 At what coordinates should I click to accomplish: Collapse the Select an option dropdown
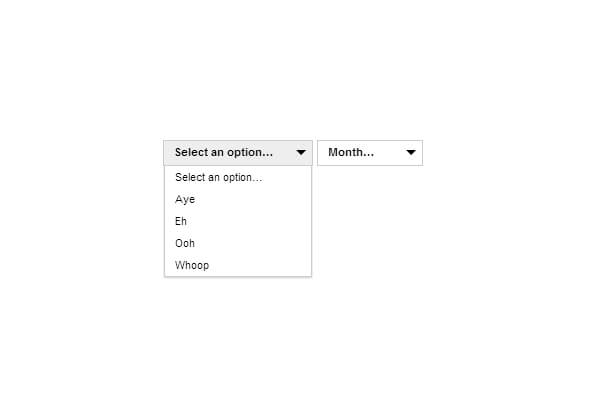point(238,153)
